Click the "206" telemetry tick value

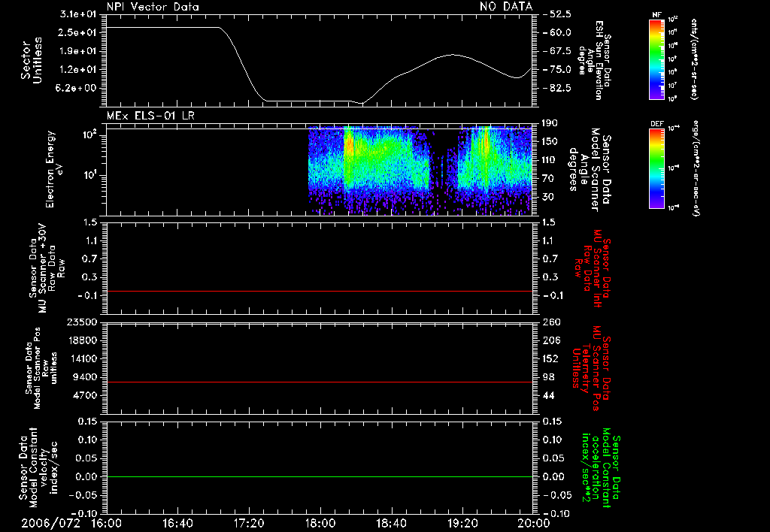click(x=551, y=340)
